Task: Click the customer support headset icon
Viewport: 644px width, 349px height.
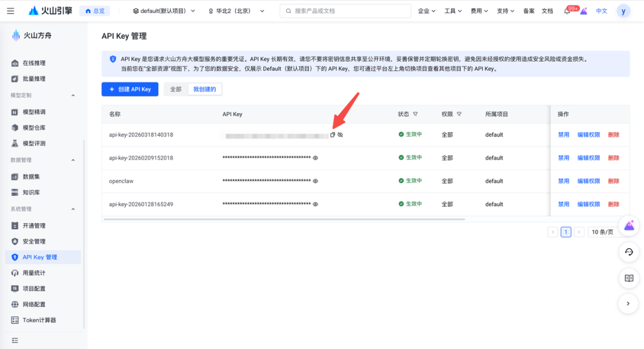Action: [x=628, y=252]
